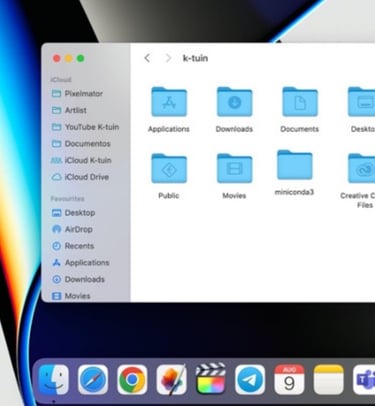375x406 pixels.
Task: Launch Final Cut Pro from the dock
Action: point(211,379)
